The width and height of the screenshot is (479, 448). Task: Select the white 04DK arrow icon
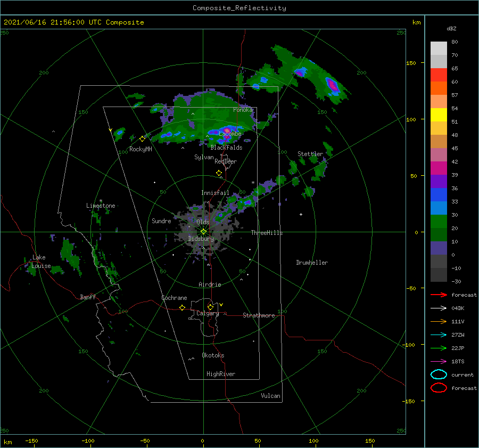439,308
